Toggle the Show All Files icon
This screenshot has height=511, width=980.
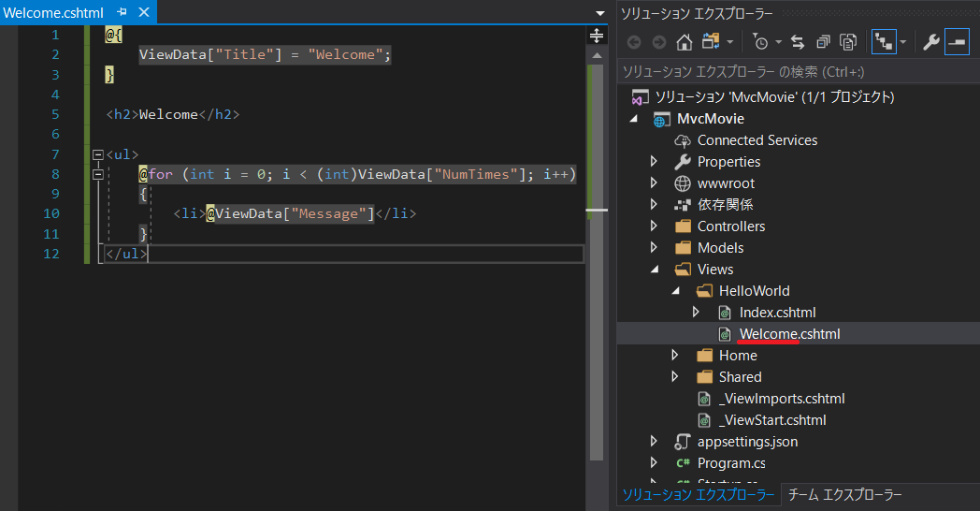(x=848, y=42)
